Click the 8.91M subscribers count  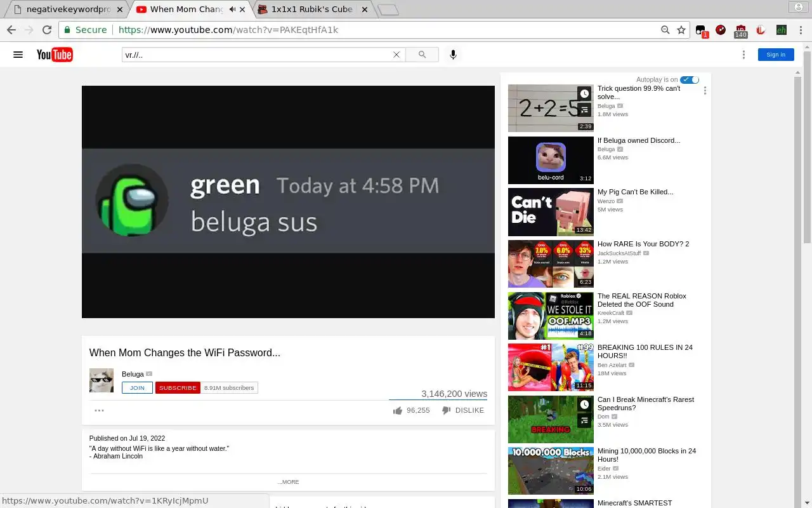[229, 387]
